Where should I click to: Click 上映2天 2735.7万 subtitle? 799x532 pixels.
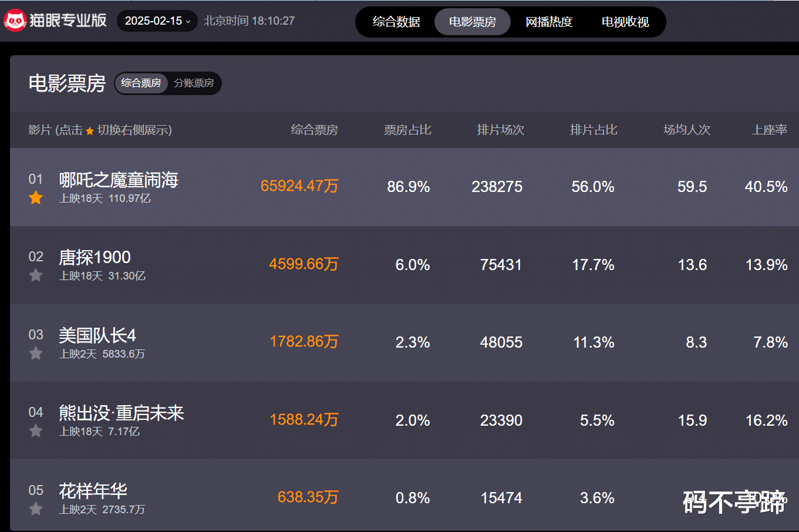pyautogui.click(x=102, y=510)
